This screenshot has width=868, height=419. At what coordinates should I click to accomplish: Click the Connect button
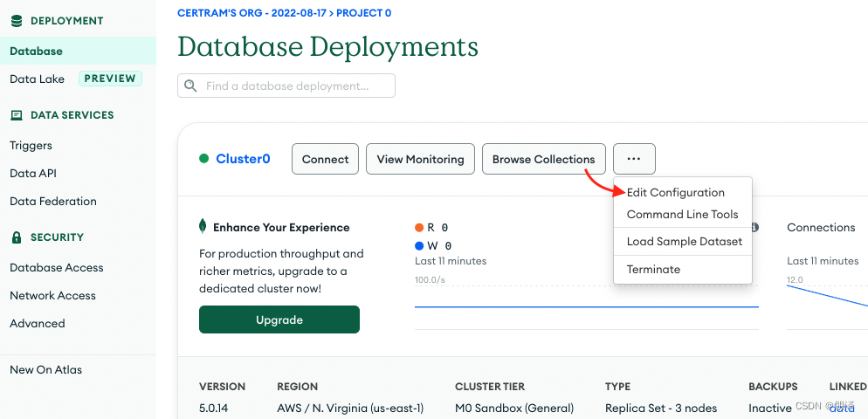[325, 159]
